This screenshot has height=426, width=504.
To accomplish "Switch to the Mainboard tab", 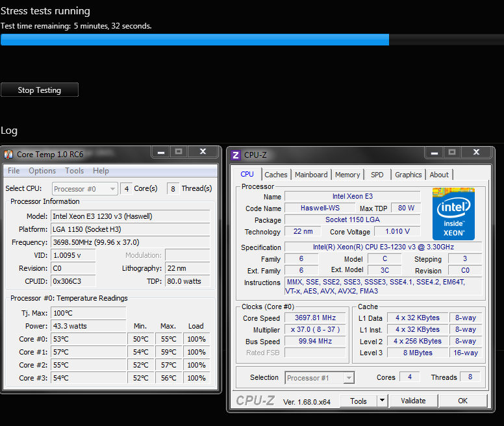I will (311, 175).
